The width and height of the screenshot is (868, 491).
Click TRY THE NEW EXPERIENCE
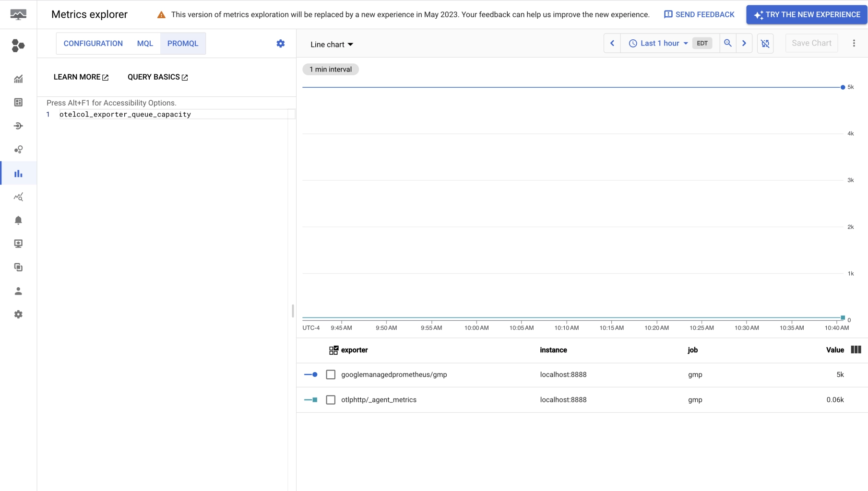(x=806, y=14)
